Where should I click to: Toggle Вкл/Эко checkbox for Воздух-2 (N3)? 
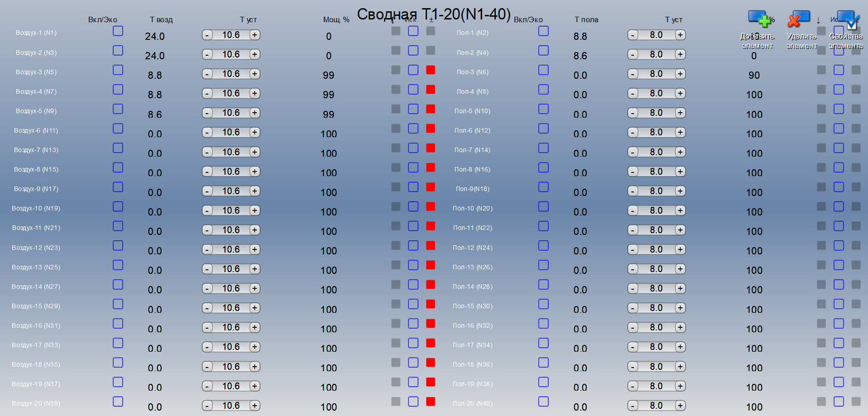[x=118, y=50]
